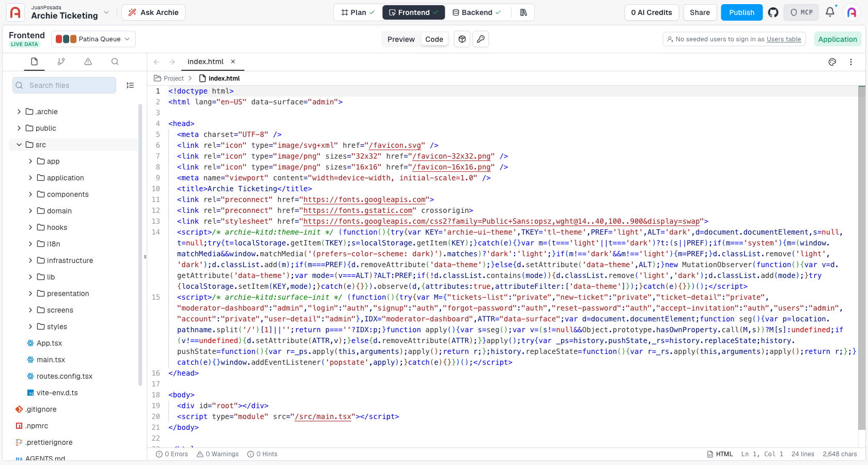
Task: Click the MCP button
Action: coord(801,12)
